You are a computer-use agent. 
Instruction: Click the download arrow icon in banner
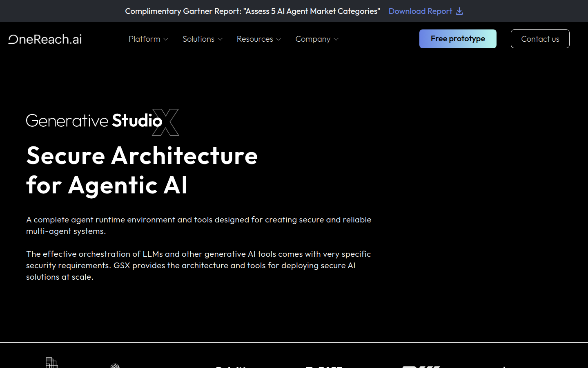coord(459,11)
